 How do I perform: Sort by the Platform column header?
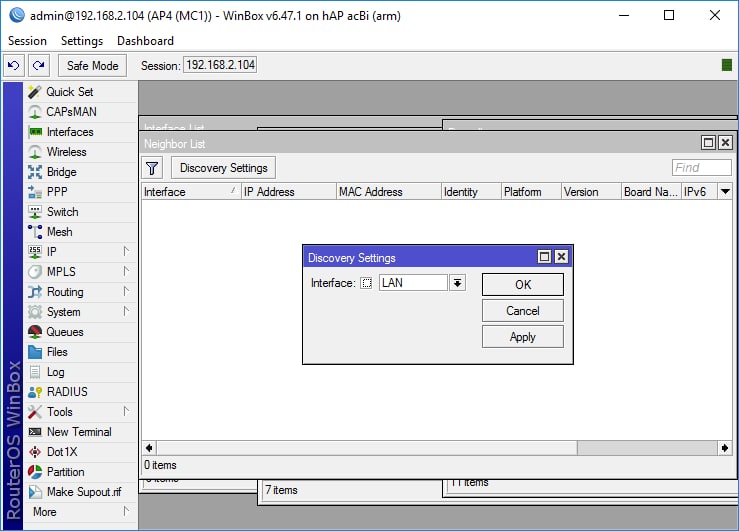click(x=531, y=192)
